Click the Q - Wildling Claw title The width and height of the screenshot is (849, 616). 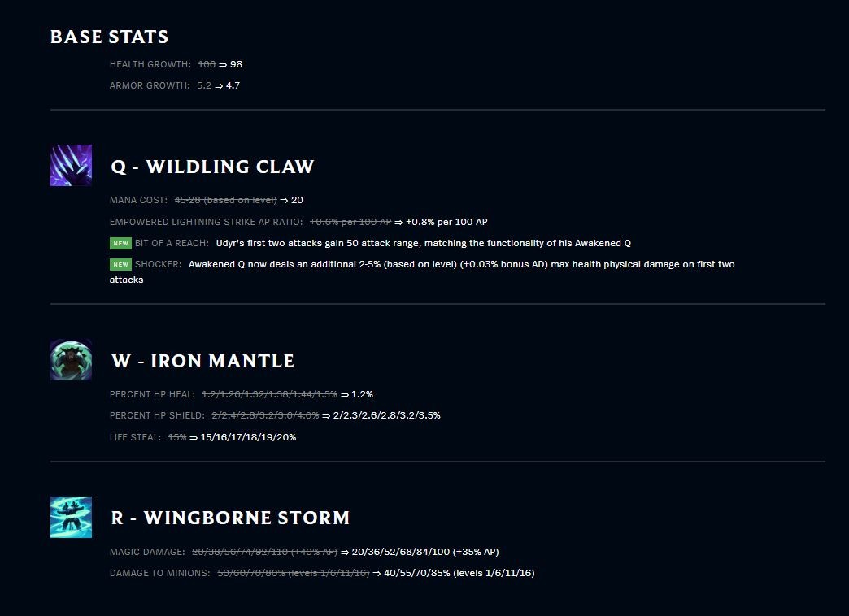[212, 166]
